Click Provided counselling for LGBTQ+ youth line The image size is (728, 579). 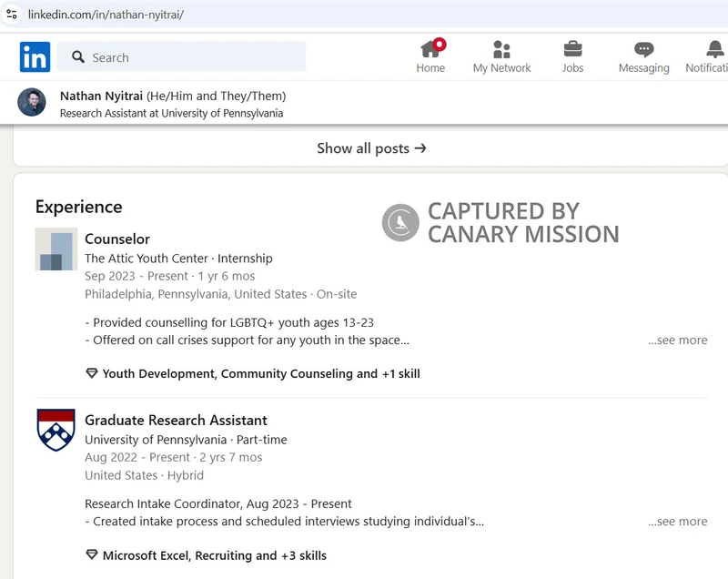tap(229, 322)
